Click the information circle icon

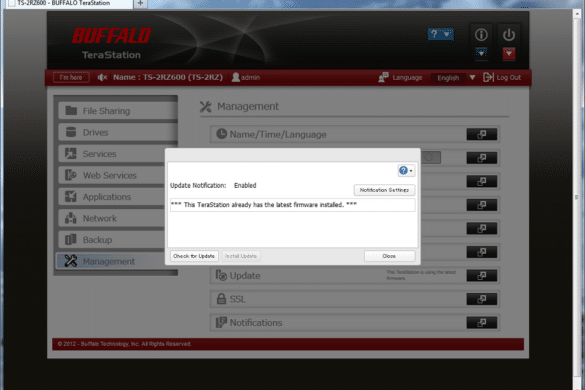(481, 35)
